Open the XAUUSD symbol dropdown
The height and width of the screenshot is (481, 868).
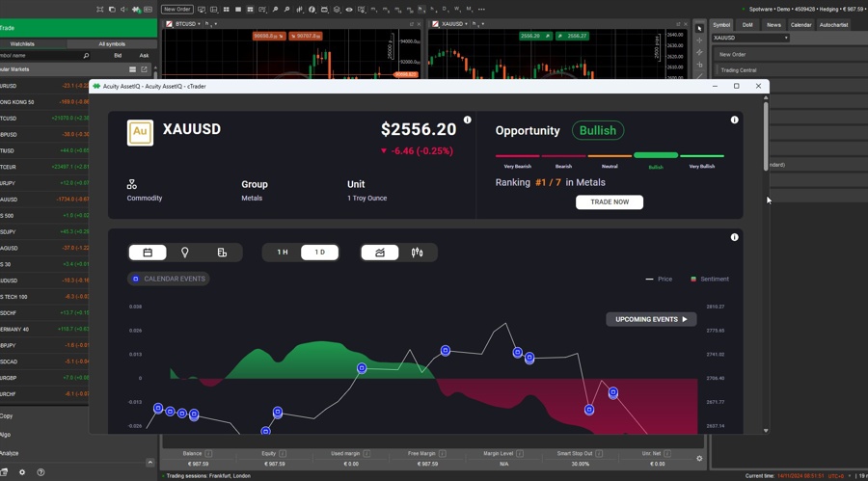(751, 38)
